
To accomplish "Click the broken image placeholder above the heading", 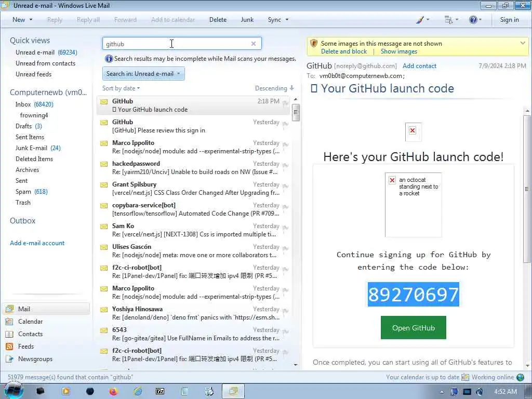I will pos(413,132).
